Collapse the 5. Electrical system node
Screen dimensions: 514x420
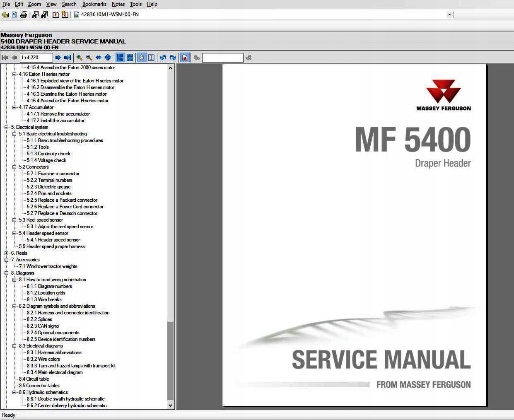click(6, 127)
